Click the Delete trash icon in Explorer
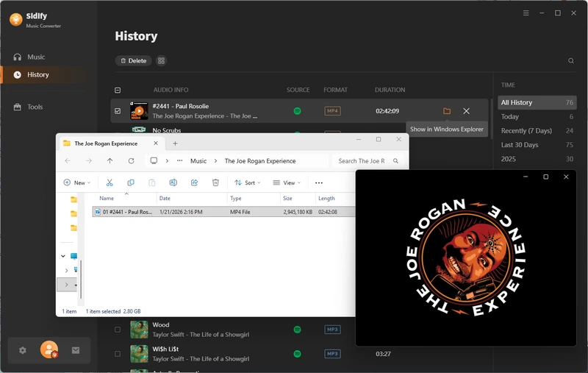This screenshot has height=373, width=588. (x=215, y=182)
